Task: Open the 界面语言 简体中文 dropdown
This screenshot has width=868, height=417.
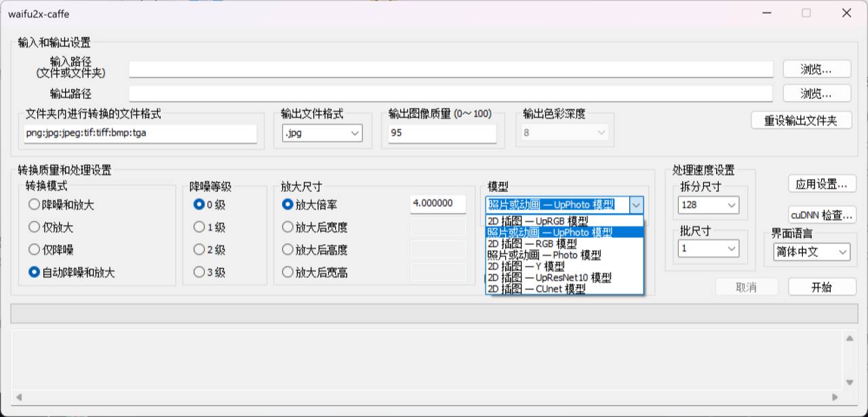Action: (x=811, y=252)
